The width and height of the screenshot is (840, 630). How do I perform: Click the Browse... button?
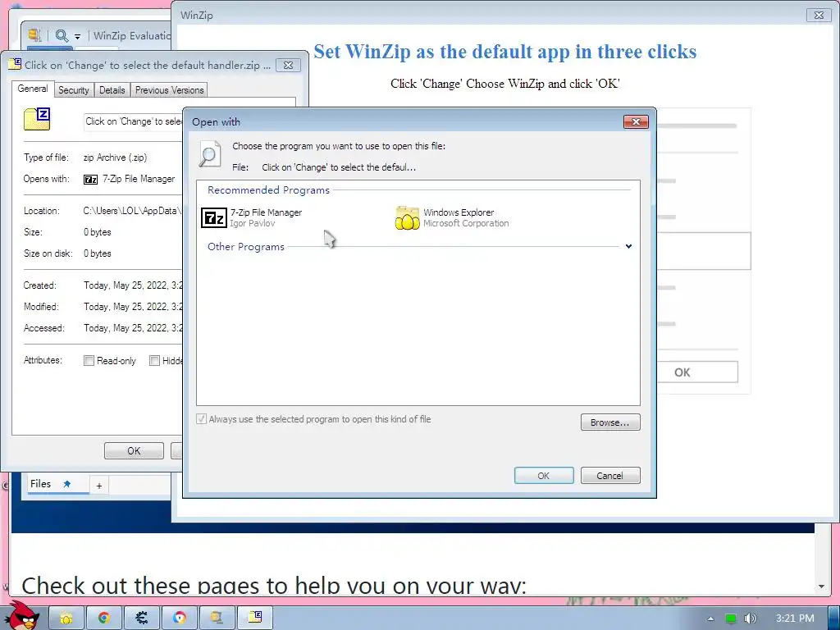[x=610, y=422]
